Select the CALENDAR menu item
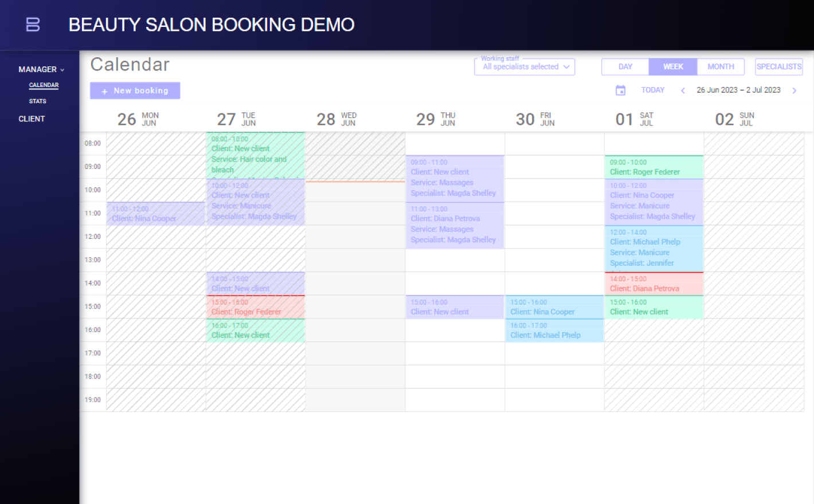Viewport: 814px width, 504px height. point(44,85)
